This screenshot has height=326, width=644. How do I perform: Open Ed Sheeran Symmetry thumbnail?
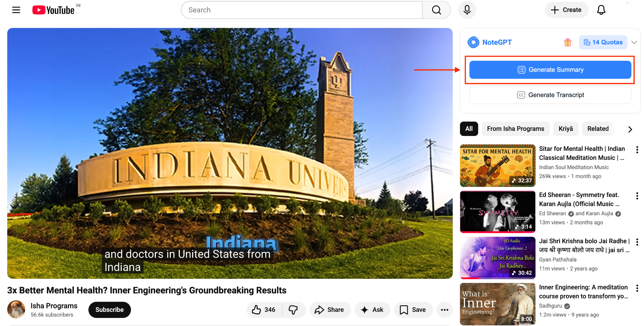(497, 212)
